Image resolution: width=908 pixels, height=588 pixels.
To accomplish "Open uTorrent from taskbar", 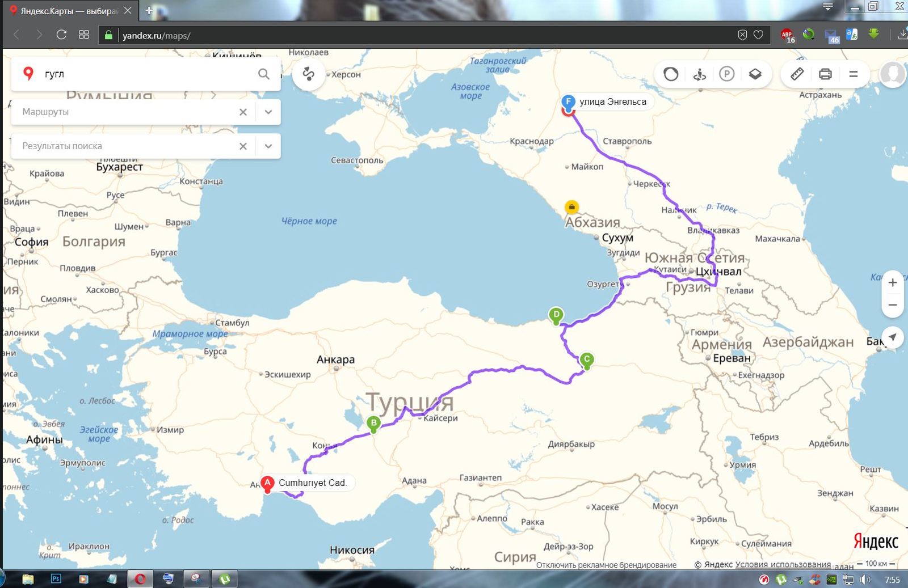I will [x=225, y=579].
